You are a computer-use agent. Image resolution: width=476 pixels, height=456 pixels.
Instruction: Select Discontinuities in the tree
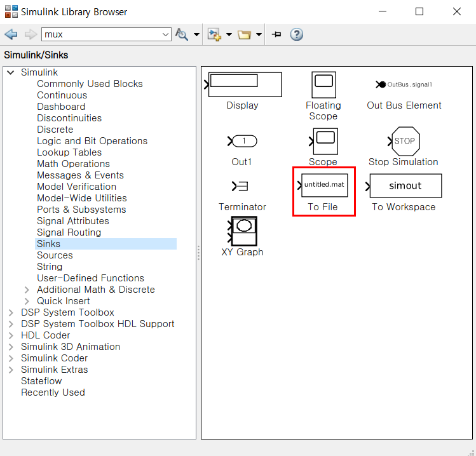pyautogui.click(x=69, y=118)
